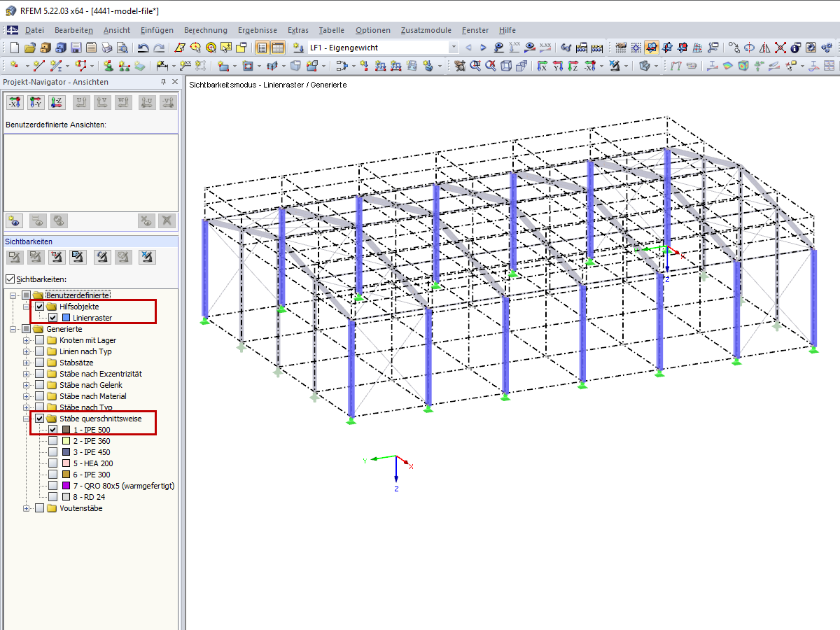This screenshot has height=630, width=840.
Task: Check the Knoten mit Lager checkbox
Action: coord(40,340)
